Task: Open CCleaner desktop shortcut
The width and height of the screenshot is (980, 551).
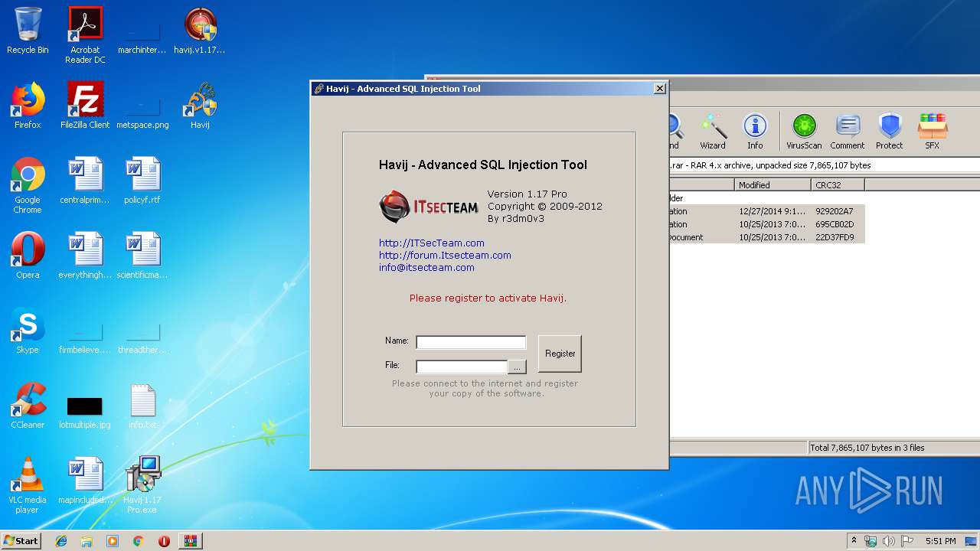Action: coord(28,406)
